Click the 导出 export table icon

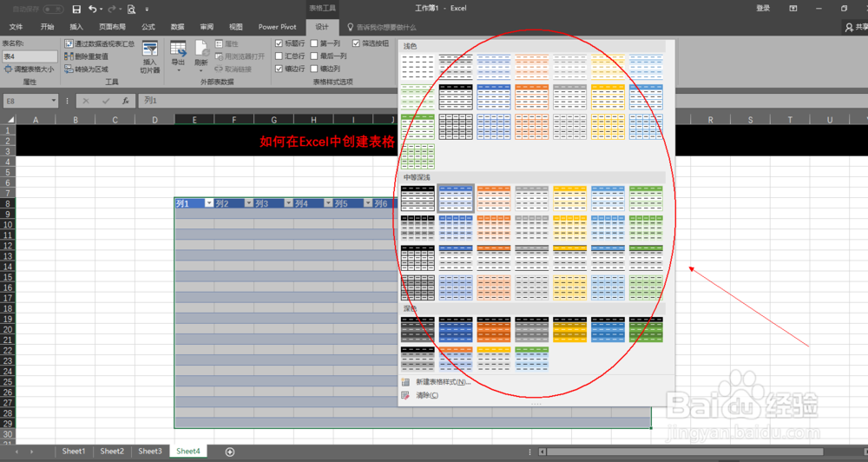178,49
